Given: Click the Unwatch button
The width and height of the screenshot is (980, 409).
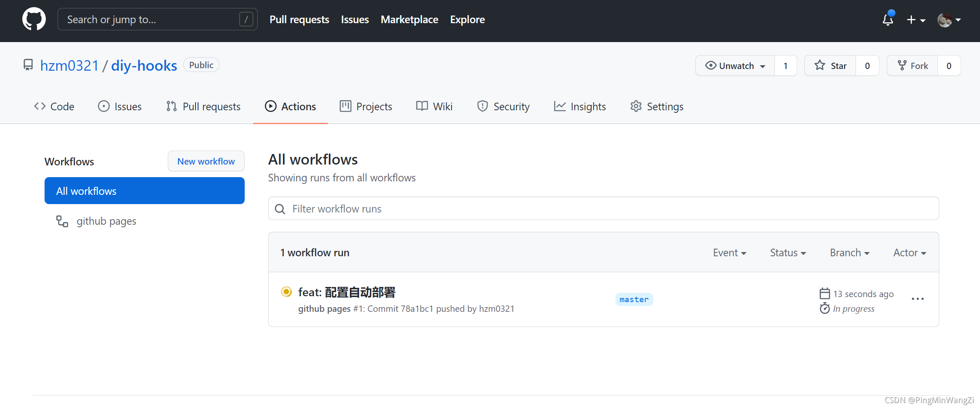Looking at the screenshot, I should (x=735, y=66).
